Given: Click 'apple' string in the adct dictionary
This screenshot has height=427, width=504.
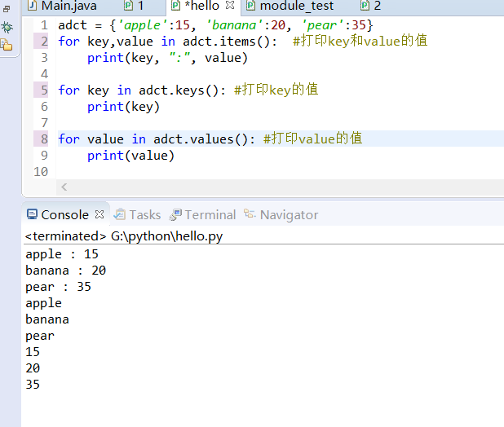Looking at the screenshot, I should point(143,25).
